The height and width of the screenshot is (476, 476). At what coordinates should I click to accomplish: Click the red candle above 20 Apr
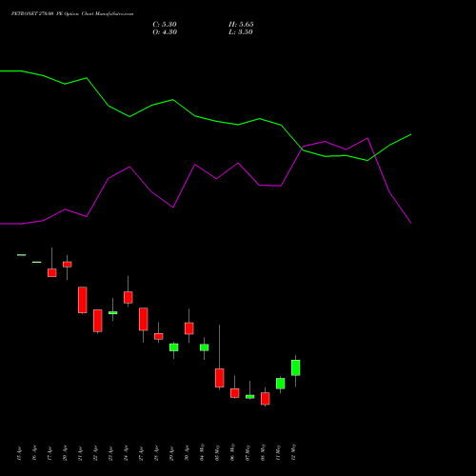point(68,265)
